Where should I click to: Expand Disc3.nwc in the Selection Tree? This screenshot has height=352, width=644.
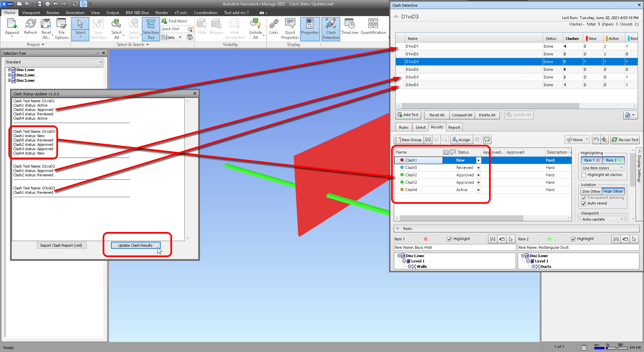click(9, 80)
